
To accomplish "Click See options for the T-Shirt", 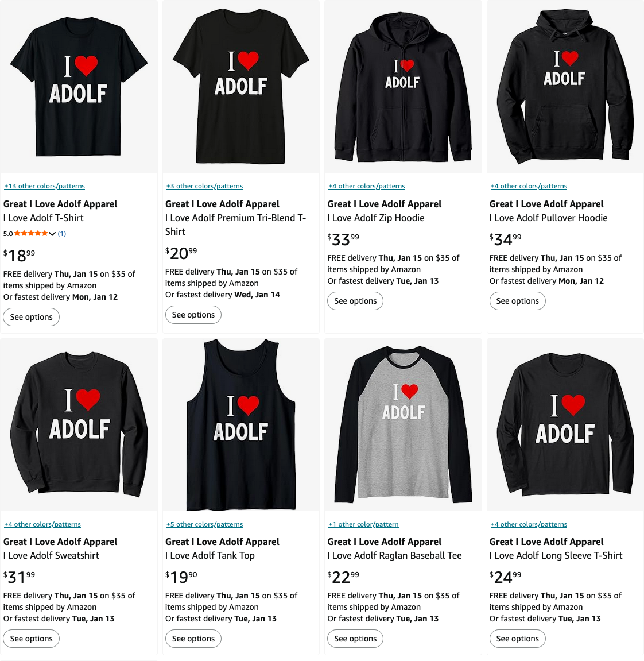I will [x=31, y=317].
